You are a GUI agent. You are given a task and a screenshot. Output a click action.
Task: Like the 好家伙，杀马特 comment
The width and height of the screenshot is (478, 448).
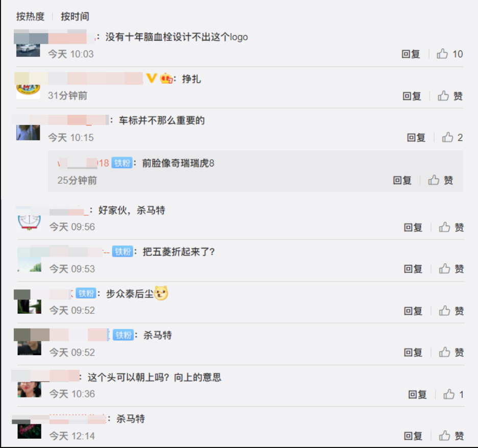pos(451,227)
